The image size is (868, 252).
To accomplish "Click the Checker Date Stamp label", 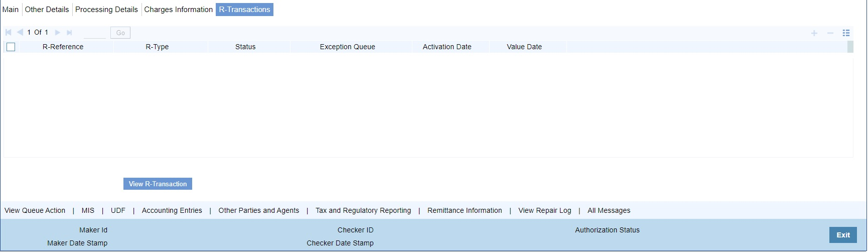I will click(340, 243).
